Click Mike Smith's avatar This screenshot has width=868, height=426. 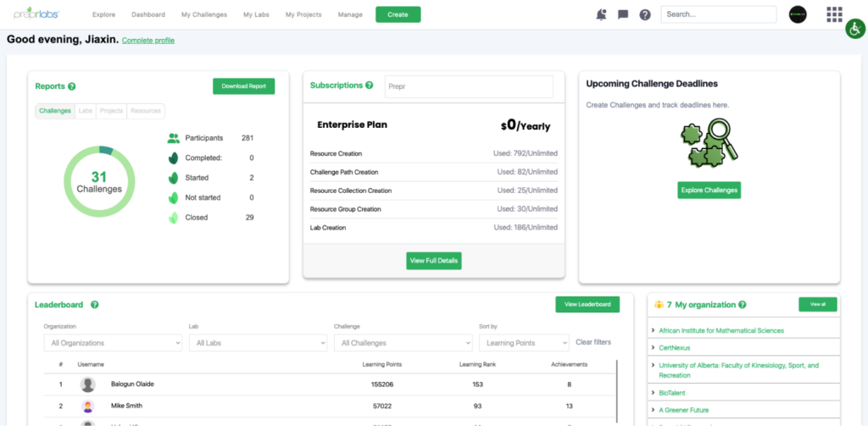(x=87, y=406)
